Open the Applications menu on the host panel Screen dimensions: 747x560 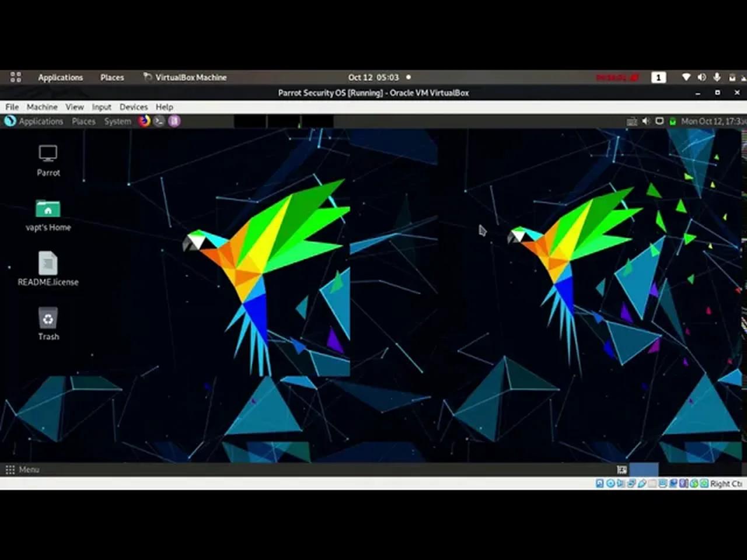point(61,77)
